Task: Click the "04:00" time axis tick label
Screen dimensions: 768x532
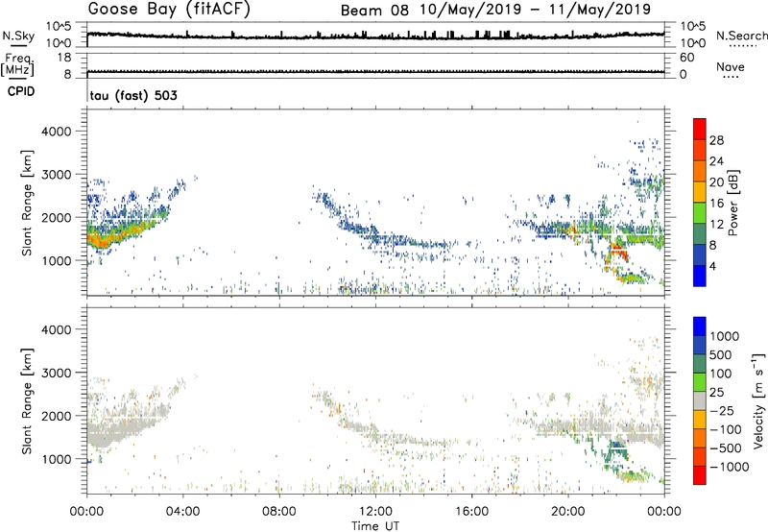Action: 182,512
